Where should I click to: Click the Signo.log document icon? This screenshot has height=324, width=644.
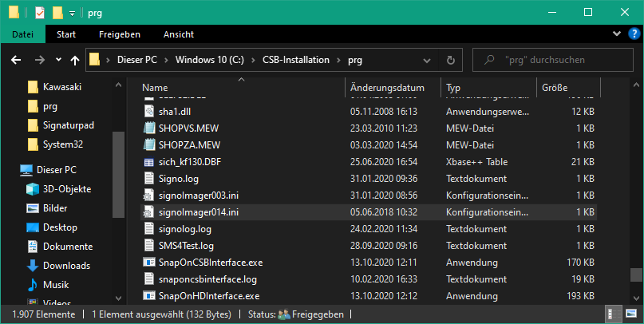pos(148,179)
